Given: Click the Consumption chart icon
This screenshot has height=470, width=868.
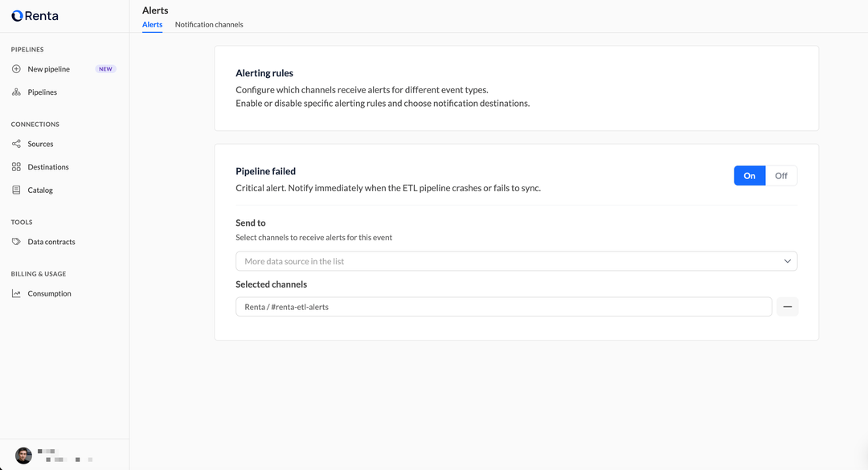Looking at the screenshot, I should (16, 293).
